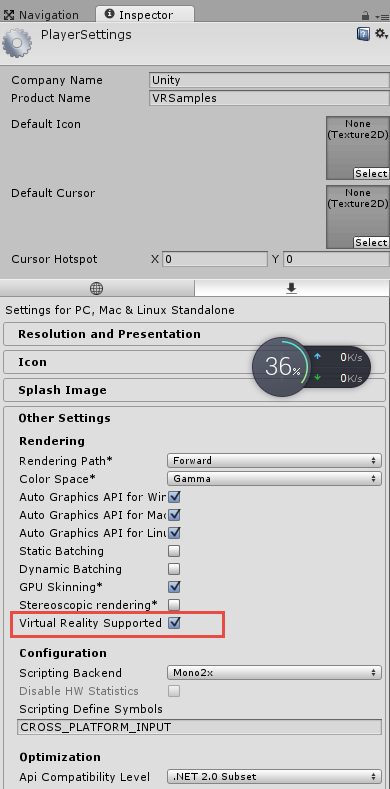The image size is (390, 789).
Task: Click the 36% memory usage overlay circle
Action: pyautogui.click(x=282, y=367)
